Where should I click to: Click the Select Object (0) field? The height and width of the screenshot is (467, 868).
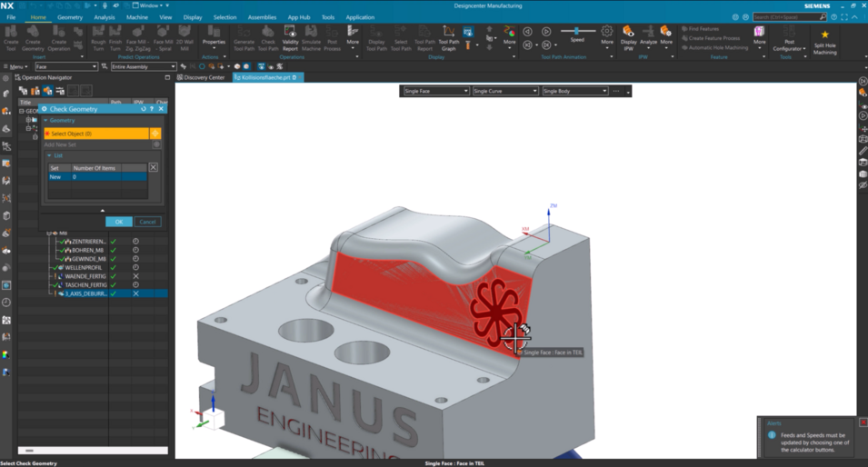tap(96, 134)
